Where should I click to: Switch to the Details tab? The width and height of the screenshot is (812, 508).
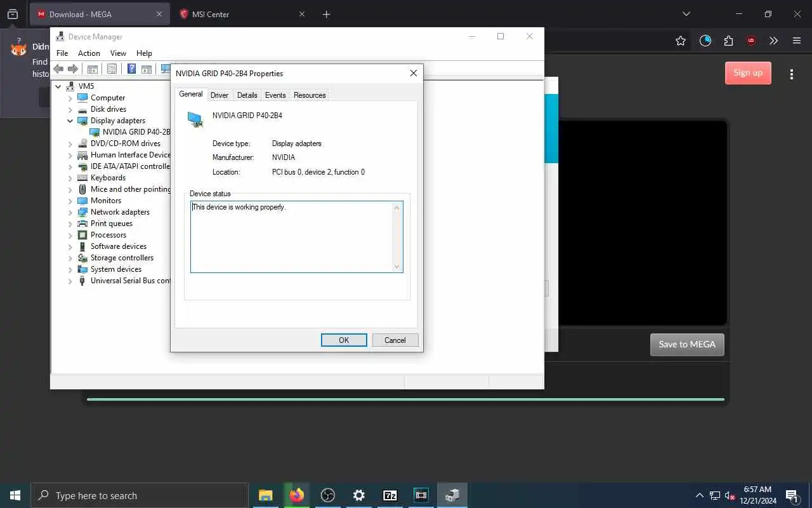247,95
